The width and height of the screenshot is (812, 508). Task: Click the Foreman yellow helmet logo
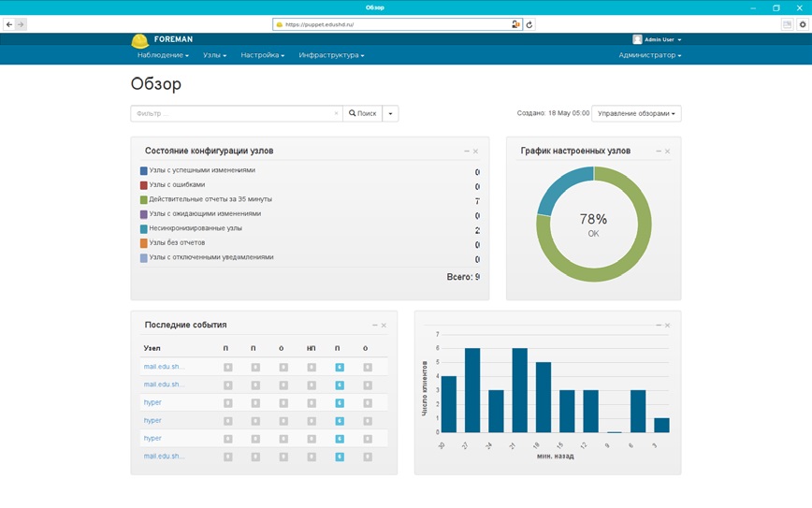[x=139, y=41]
